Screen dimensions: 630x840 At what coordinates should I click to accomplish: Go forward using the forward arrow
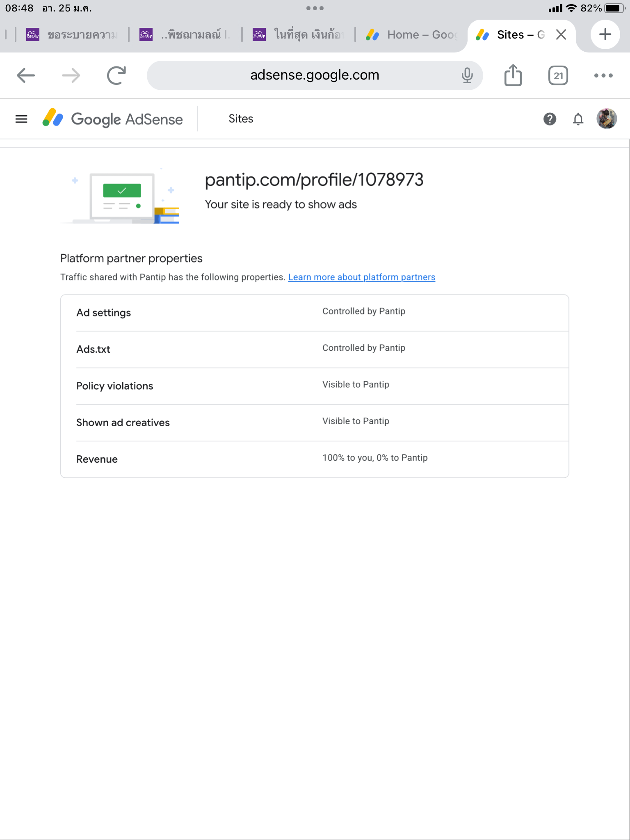click(71, 75)
